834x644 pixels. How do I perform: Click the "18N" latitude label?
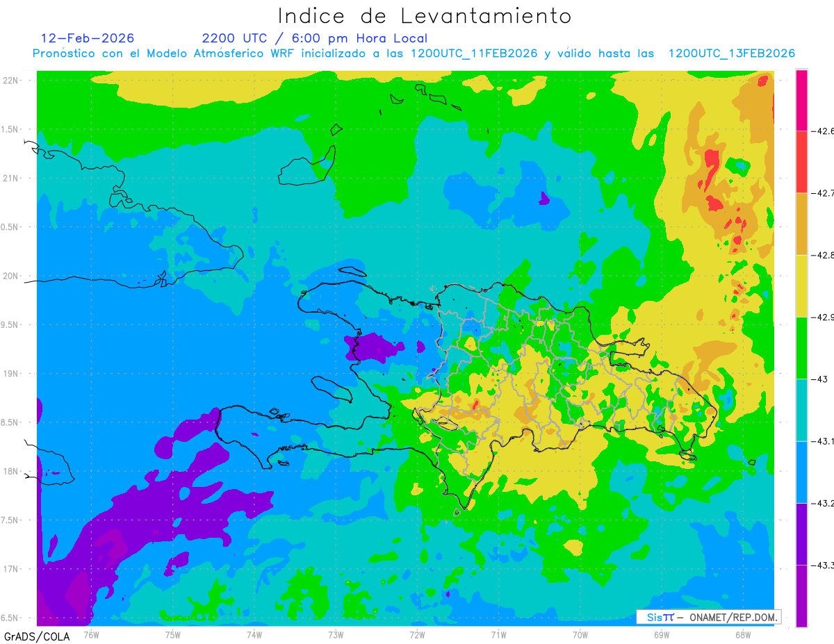coord(11,471)
